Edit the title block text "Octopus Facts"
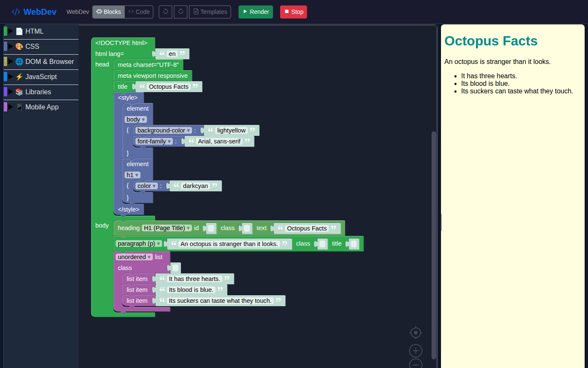Screen dimensions: 588x368 tap(169, 87)
